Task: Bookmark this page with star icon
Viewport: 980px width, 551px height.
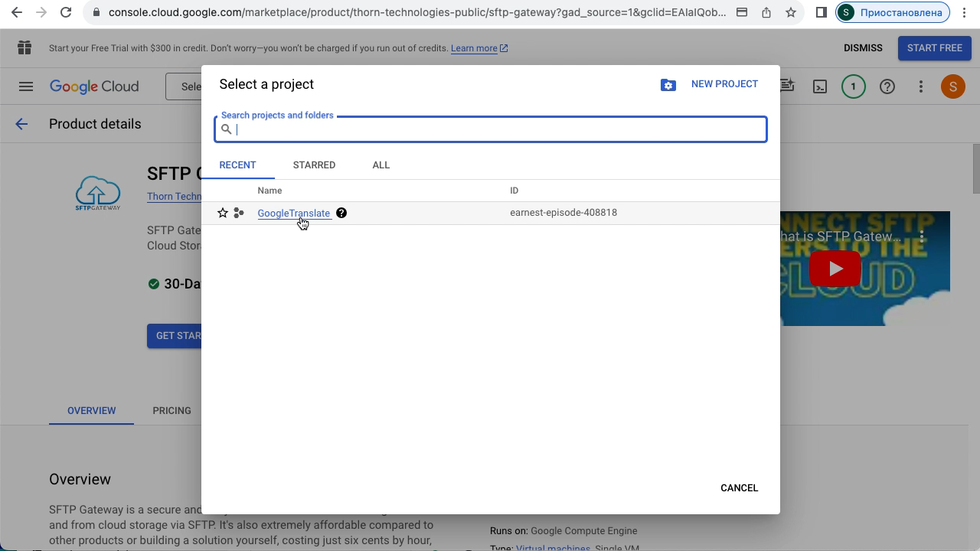Action: (x=791, y=12)
